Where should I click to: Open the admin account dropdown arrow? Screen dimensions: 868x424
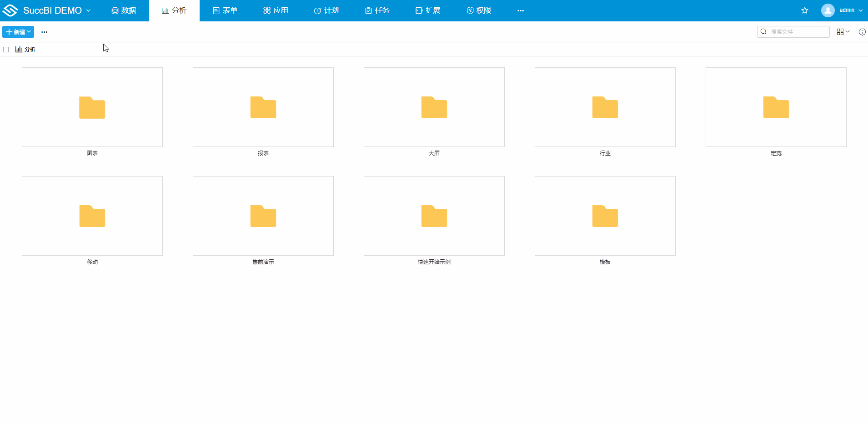coord(861,10)
